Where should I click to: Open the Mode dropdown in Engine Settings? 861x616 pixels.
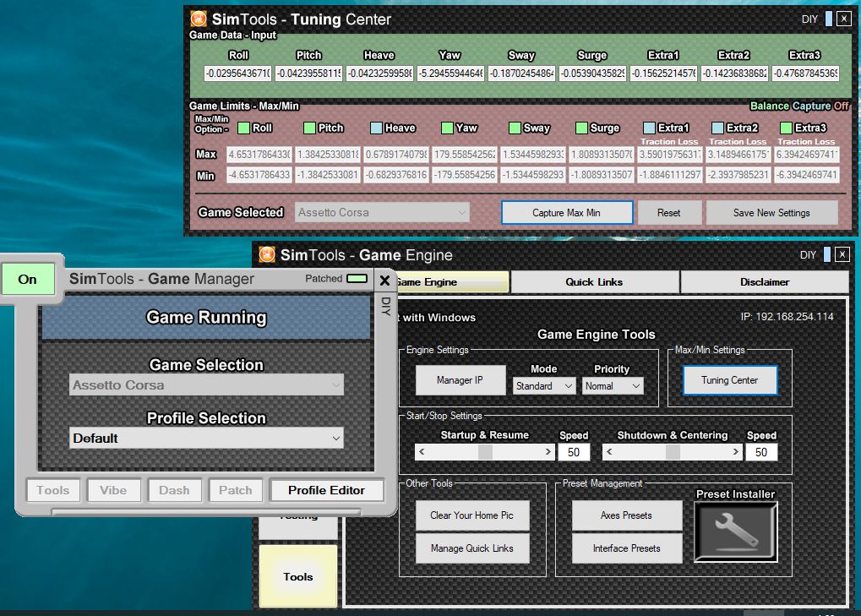click(x=544, y=386)
